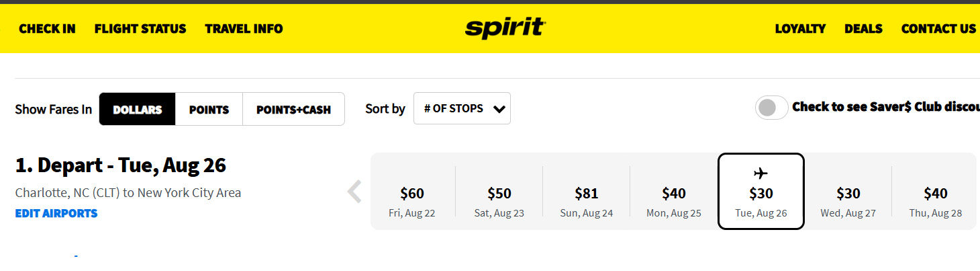980x271 pixels.
Task: Go to the Loyalty page
Action: tap(800, 28)
